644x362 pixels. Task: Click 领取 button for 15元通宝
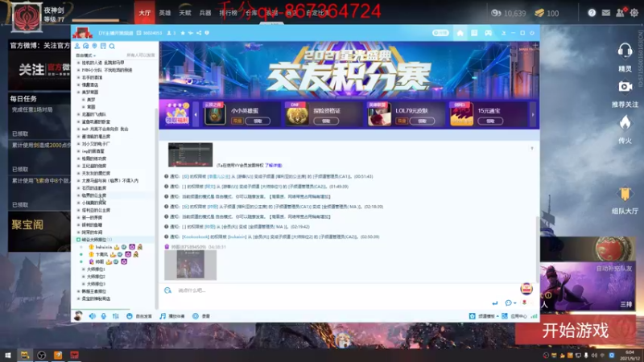[x=490, y=121]
